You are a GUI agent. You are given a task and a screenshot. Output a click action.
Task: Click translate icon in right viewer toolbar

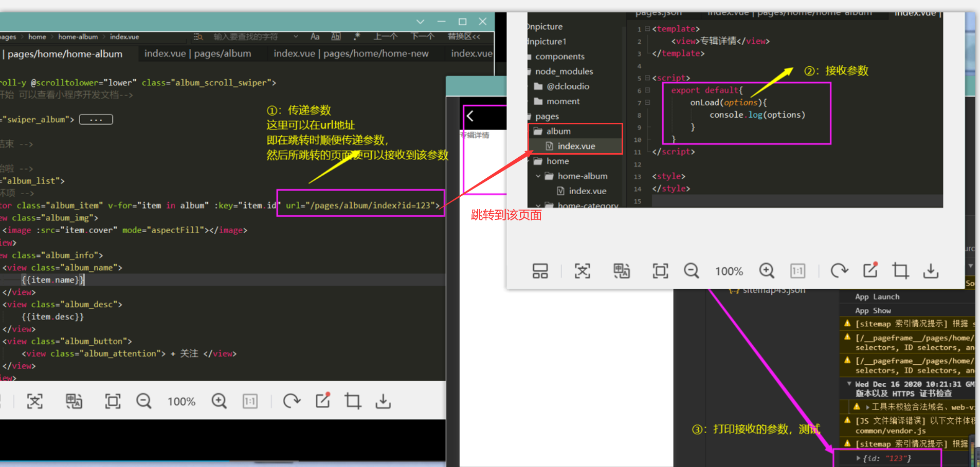[622, 271]
